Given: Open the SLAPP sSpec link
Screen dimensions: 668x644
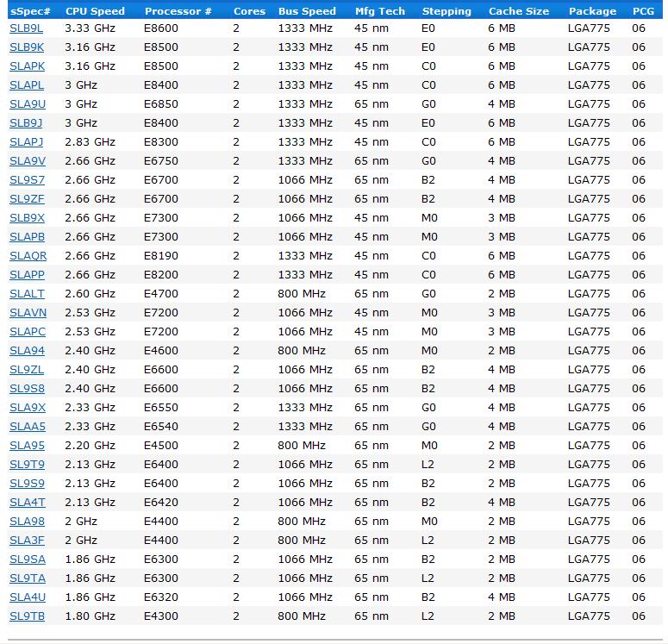Looking at the screenshot, I should click(27, 275).
